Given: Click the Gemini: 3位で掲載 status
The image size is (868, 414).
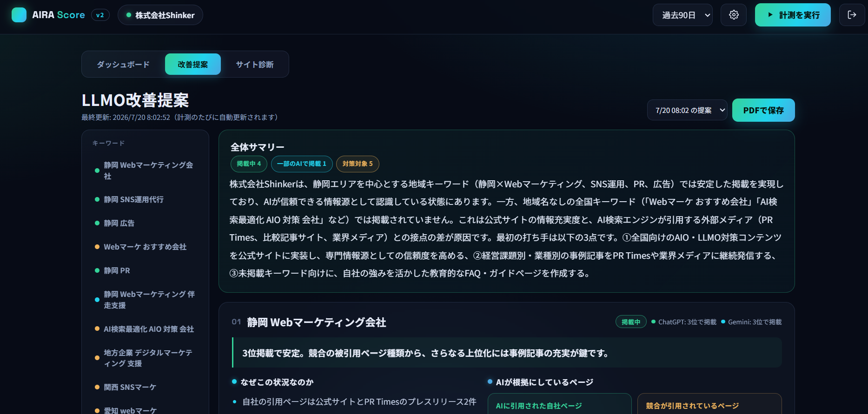Looking at the screenshot, I should (x=751, y=322).
